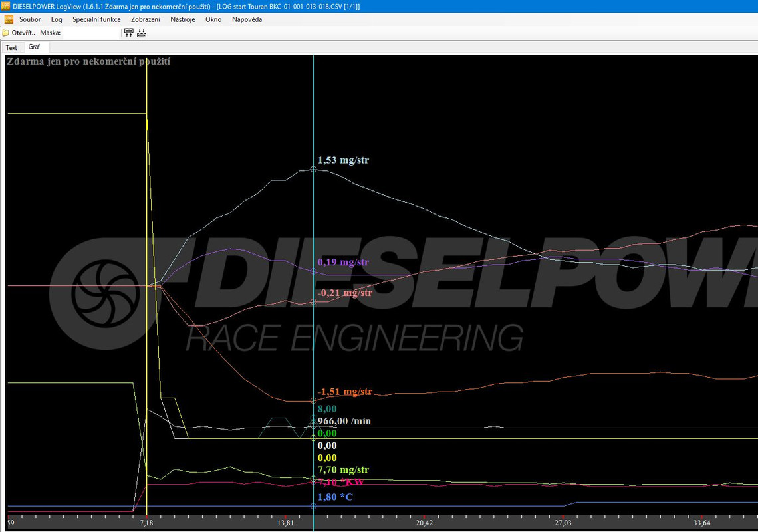758x532 pixels.
Task: Click the 0,19 mg/str purple value
Action: [x=343, y=262]
